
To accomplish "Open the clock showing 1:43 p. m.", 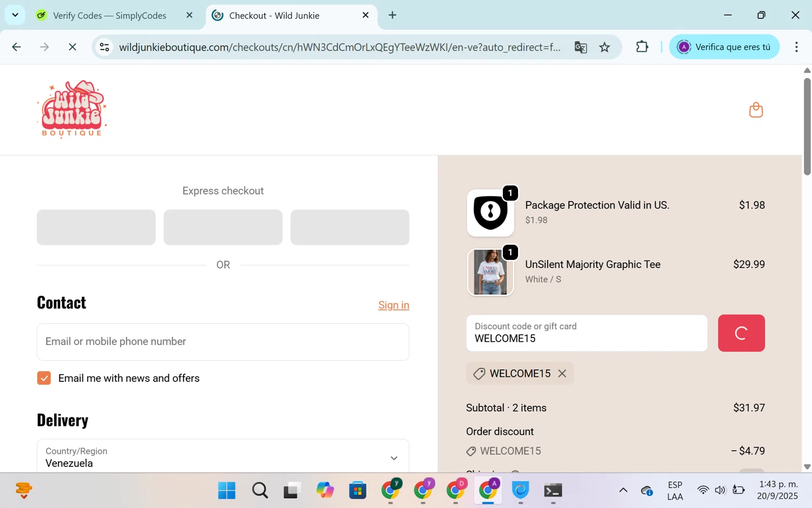I will point(778,490).
